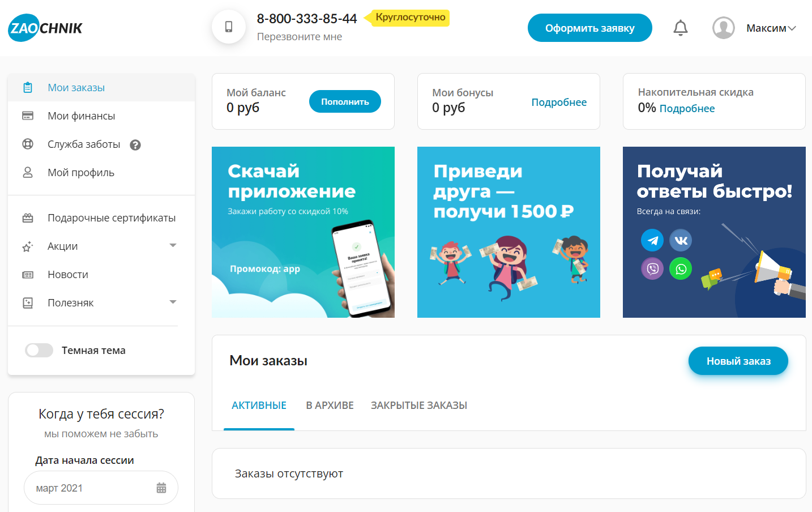Switch to the ЗАКРЫТЫЕ ЗАКАЗЫ tab
The height and width of the screenshot is (512, 812).
[x=418, y=406]
